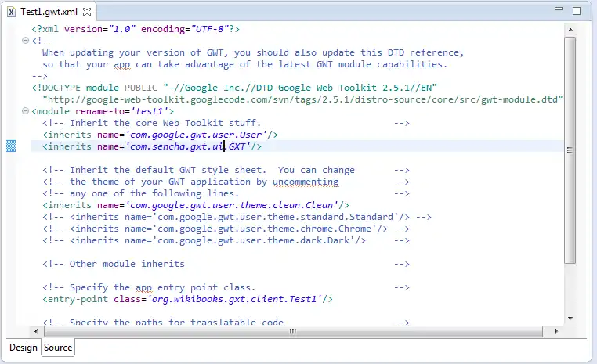
Task: Click horizontal scrollbar left arrow
Action: (24, 331)
